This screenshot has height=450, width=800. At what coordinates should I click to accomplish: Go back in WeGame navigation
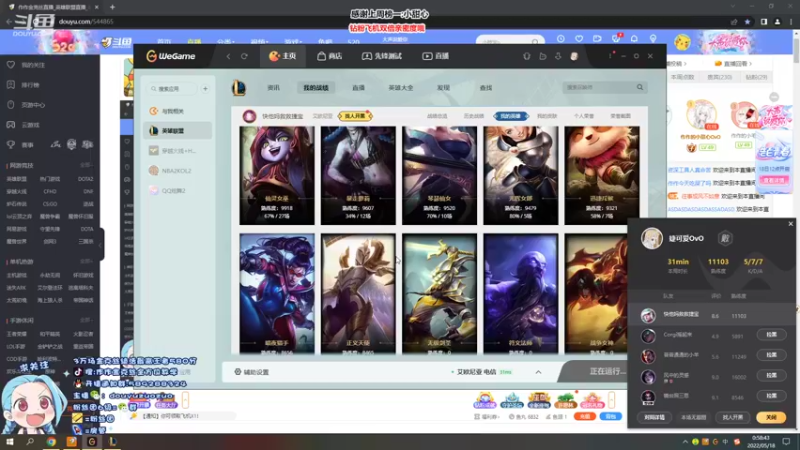coord(229,56)
